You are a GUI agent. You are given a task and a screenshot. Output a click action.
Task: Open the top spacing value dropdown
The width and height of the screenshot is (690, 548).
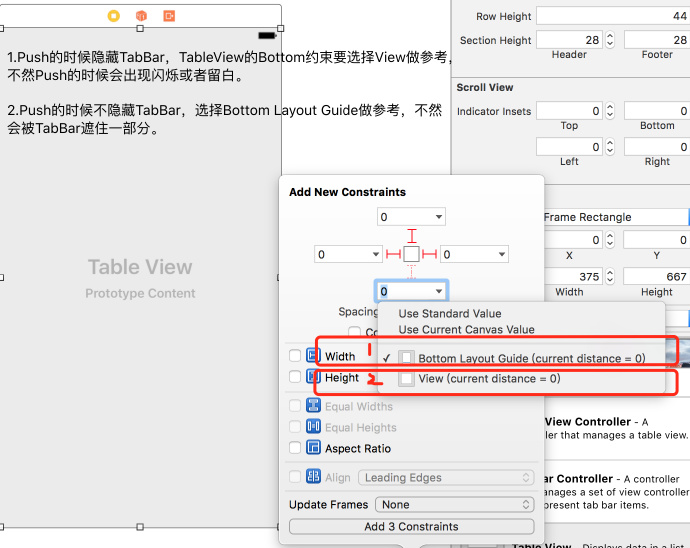point(439,217)
